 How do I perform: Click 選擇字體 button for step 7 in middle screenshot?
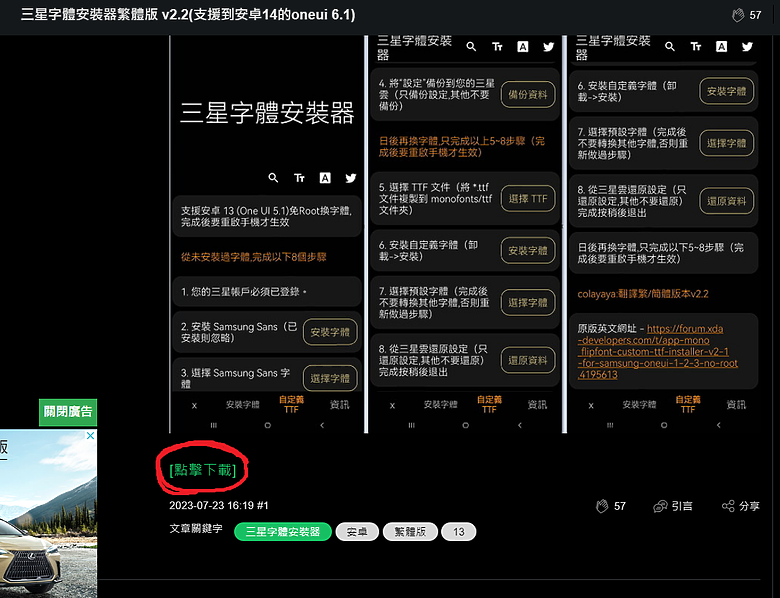528,302
